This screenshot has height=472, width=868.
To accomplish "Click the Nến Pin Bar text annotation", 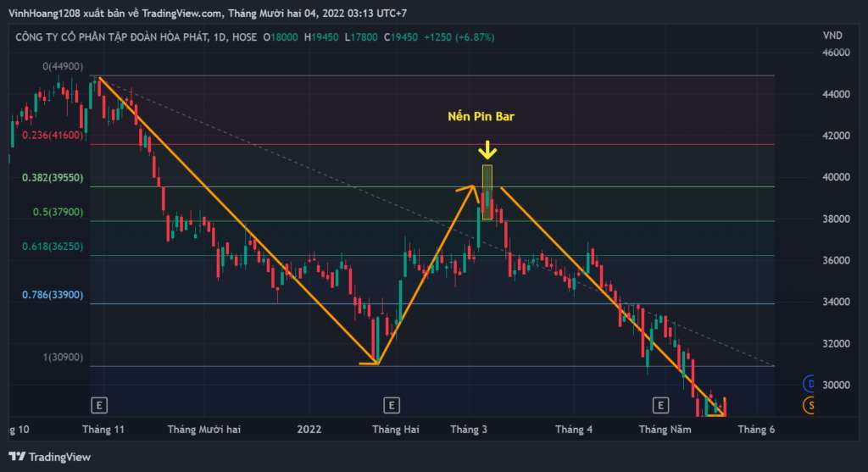I will 481,118.
